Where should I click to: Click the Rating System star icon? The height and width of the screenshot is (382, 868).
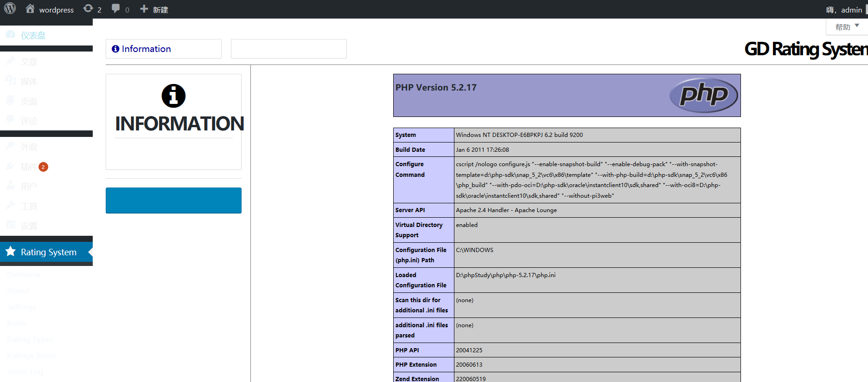11,252
